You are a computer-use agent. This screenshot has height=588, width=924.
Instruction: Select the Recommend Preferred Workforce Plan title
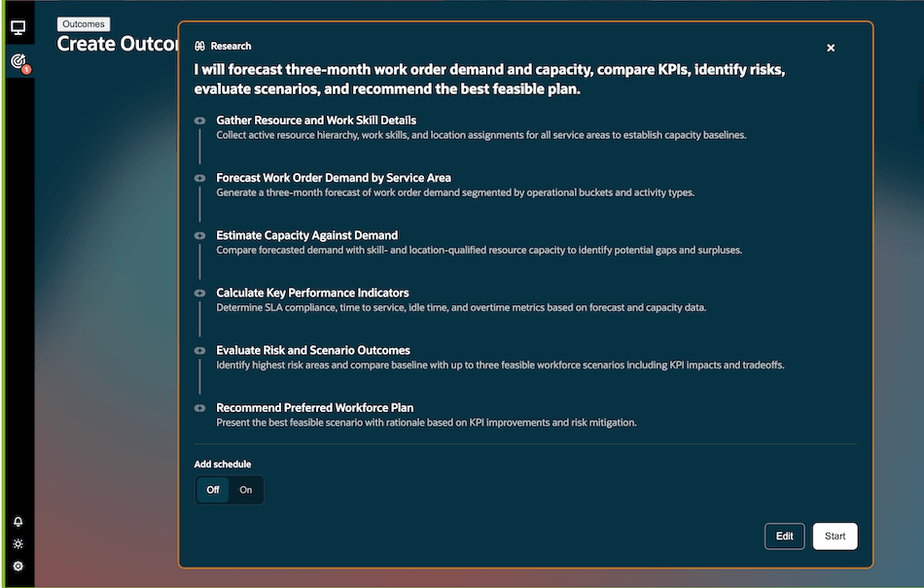pyautogui.click(x=315, y=408)
